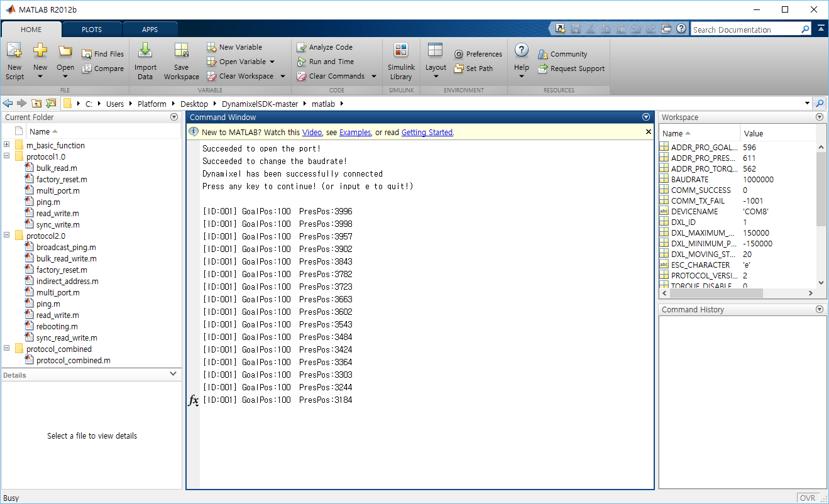Click the Workspace vertical scrollbar
Image resolution: width=829 pixels, height=504 pixels.
coord(821,189)
